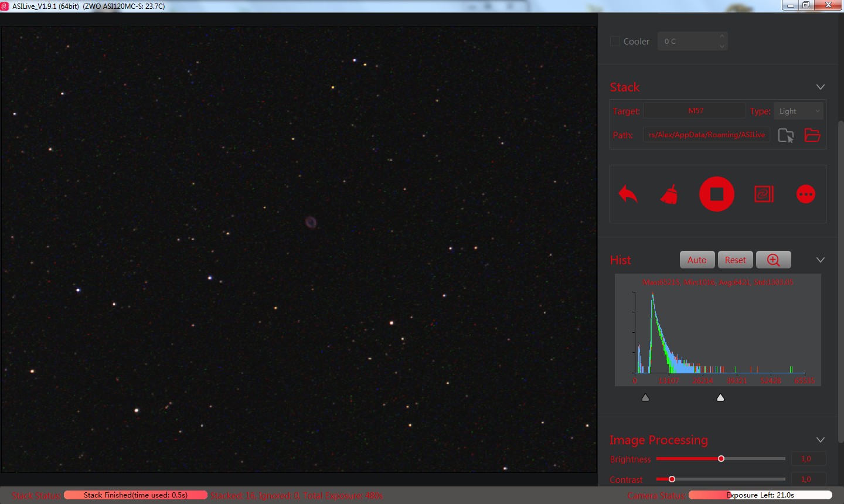844x504 pixels.
Task: Increase the cooler temperature with the up arrow
Action: point(722,36)
